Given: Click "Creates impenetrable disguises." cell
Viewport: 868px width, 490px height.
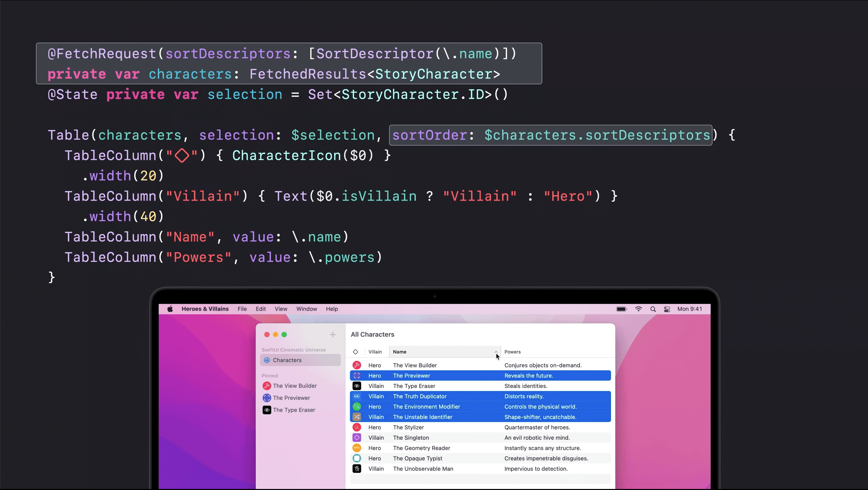Looking at the screenshot, I should coord(546,458).
